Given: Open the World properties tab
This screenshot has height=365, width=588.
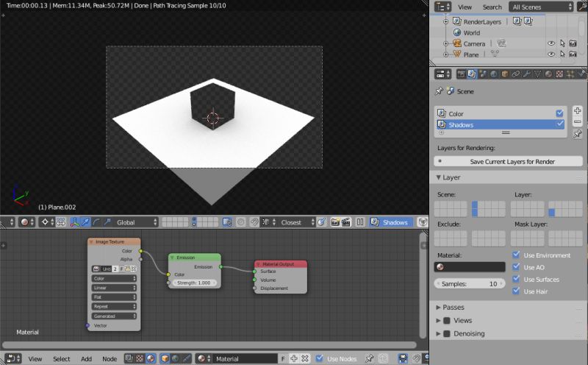Looking at the screenshot, I should (x=494, y=74).
